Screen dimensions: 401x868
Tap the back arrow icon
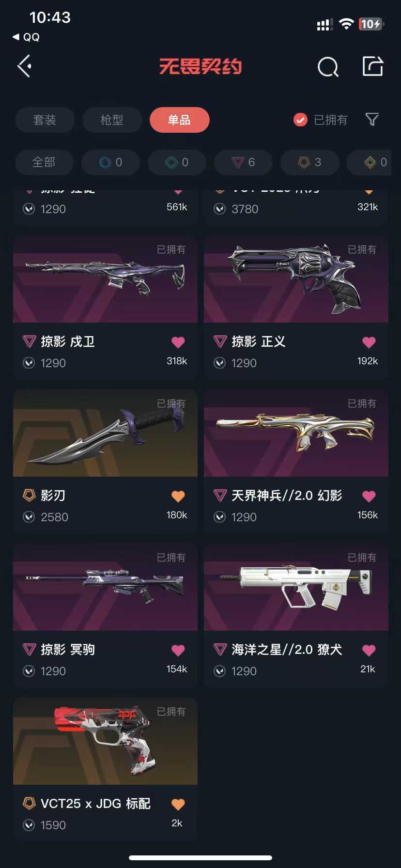(x=25, y=66)
